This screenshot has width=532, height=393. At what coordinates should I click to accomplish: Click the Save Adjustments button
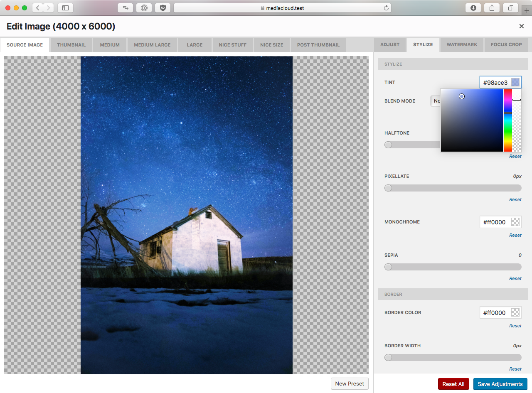tap(500, 384)
